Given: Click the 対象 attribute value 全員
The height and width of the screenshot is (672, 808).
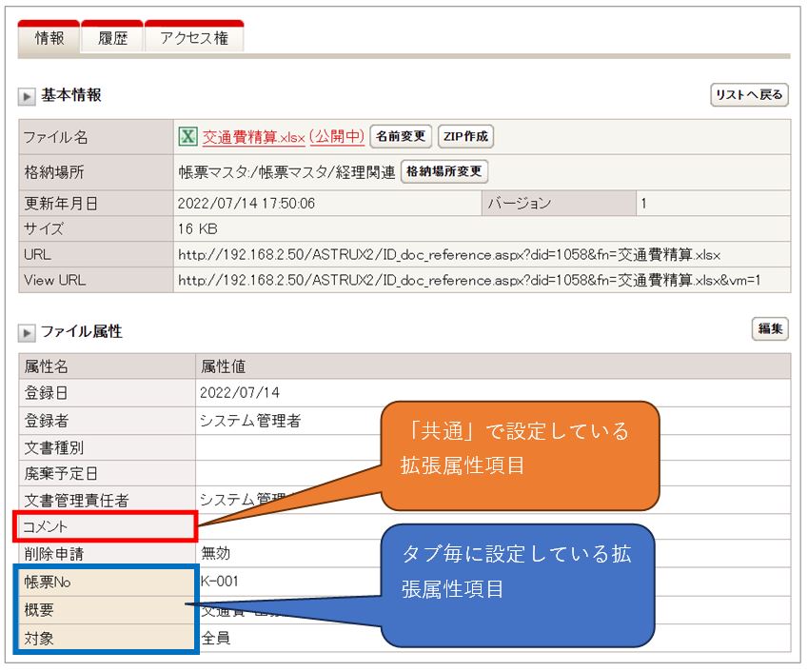Looking at the screenshot, I should coord(215,639).
